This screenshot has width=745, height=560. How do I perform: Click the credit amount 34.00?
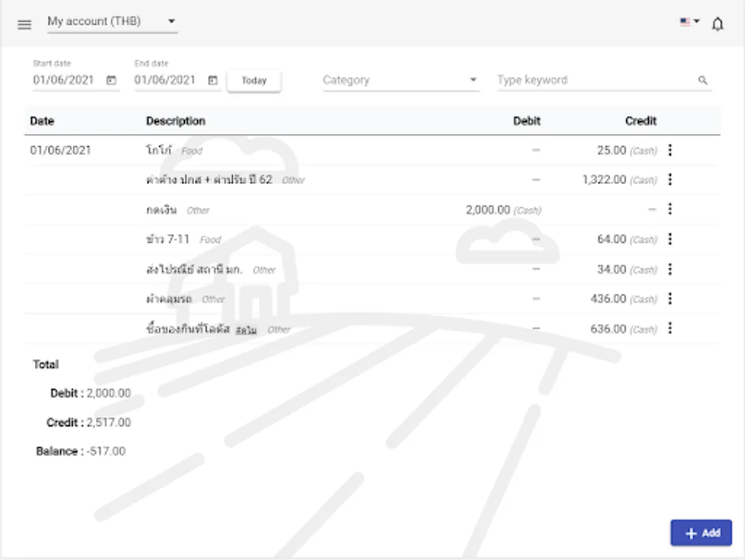click(x=612, y=270)
